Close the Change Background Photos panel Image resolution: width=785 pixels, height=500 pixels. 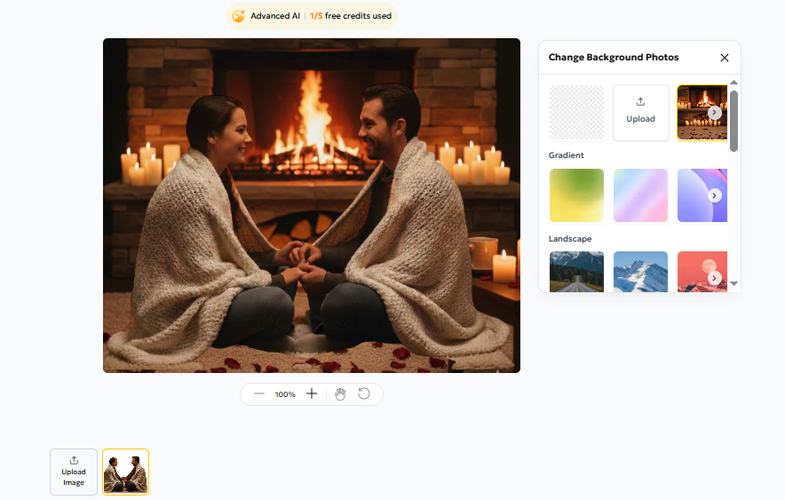click(724, 58)
